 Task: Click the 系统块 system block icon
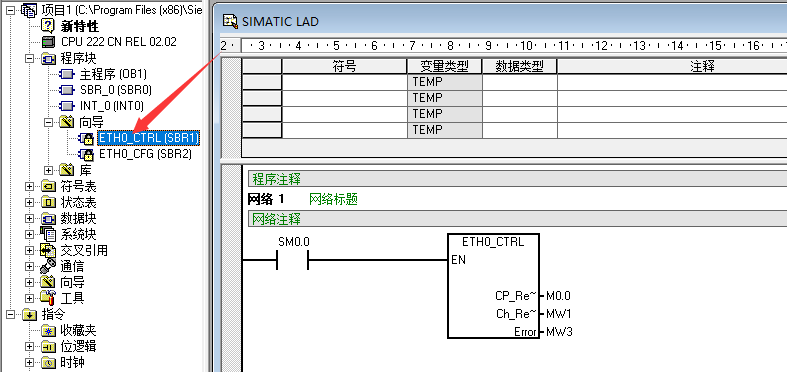[49, 234]
